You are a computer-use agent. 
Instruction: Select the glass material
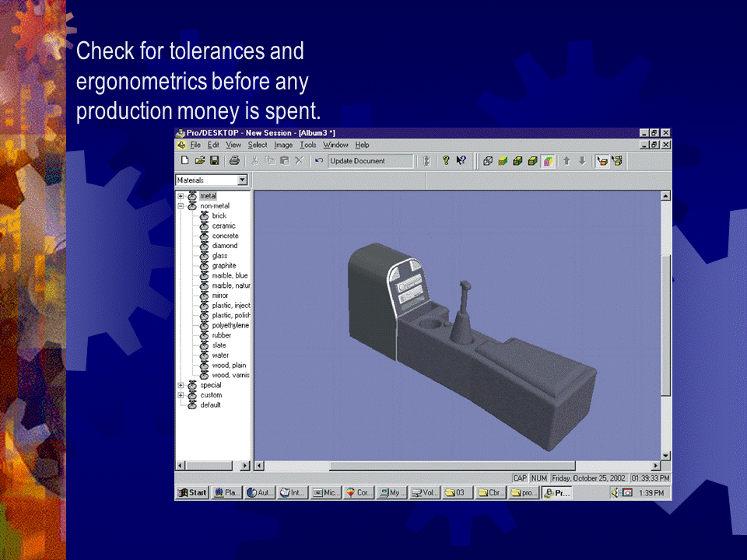219,256
